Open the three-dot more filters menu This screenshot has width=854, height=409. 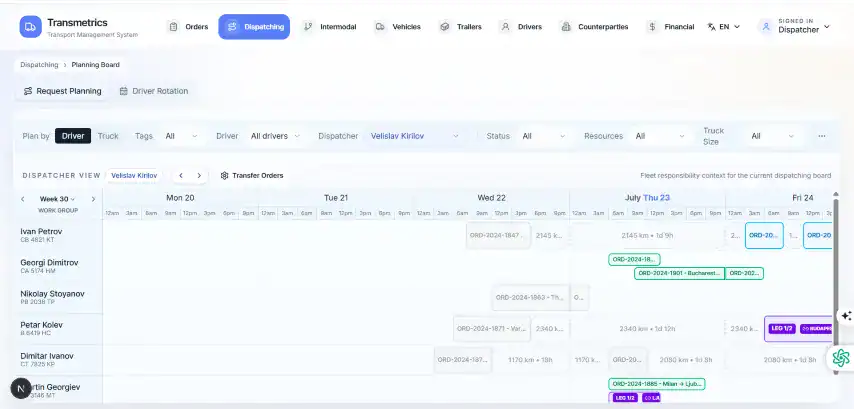[x=822, y=136]
